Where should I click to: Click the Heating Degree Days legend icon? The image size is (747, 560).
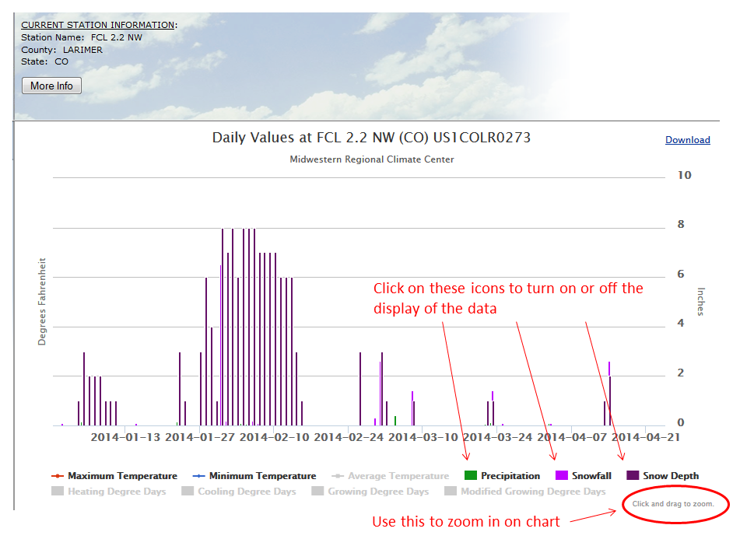click(56, 492)
